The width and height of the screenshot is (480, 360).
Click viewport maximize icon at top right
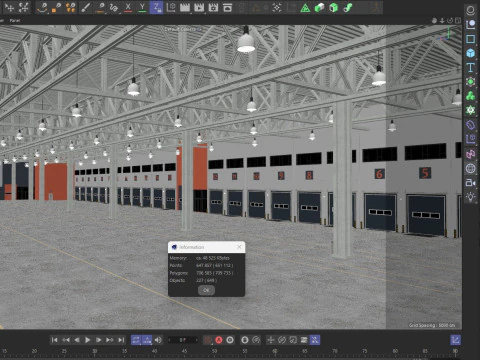pos(458,20)
